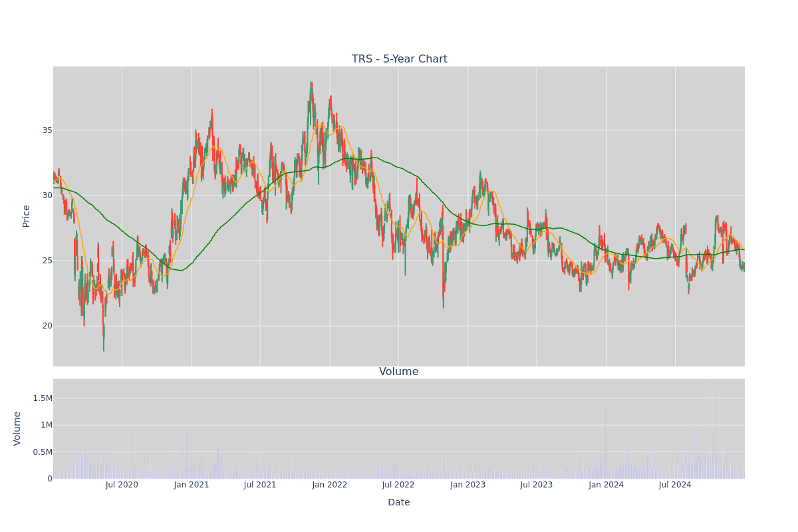
Task: Click the 'Volume' y-axis label on left
Action: pyautogui.click(x=17, y=428)
